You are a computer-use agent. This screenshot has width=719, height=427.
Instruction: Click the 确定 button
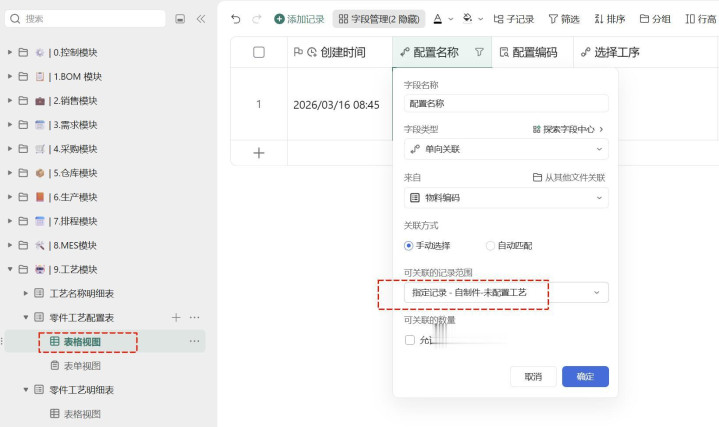[585, 377]
